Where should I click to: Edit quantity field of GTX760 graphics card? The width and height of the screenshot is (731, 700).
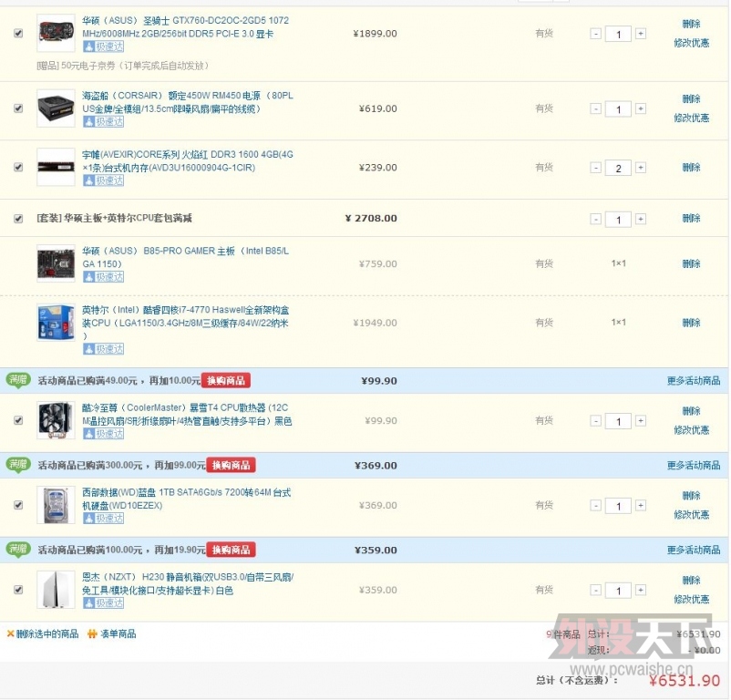coord(618,34)
